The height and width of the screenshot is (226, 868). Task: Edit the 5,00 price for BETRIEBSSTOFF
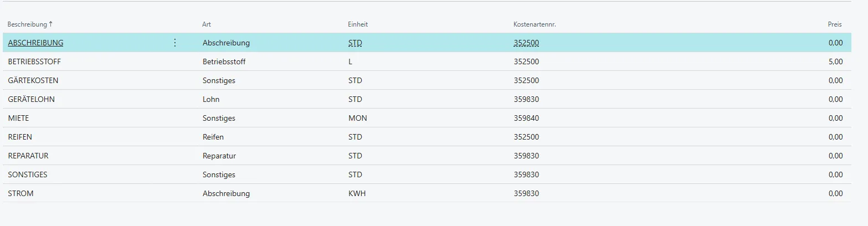pos(835,61)
